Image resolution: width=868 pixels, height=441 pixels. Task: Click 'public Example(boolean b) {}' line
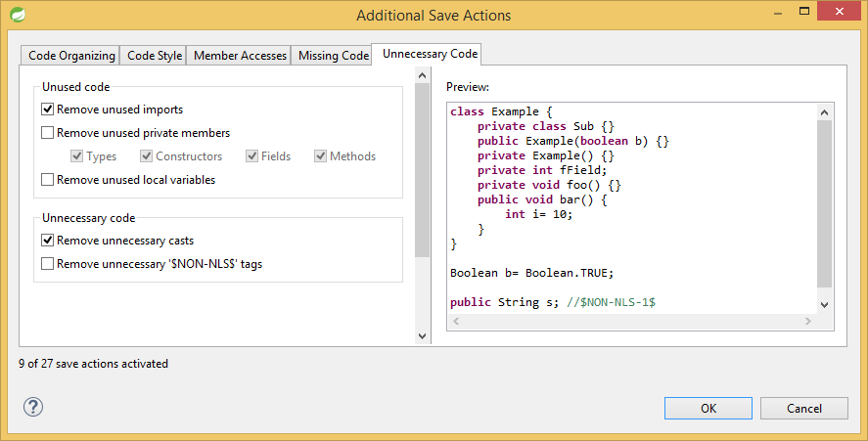pyautogui.click(x=573, y=141)
